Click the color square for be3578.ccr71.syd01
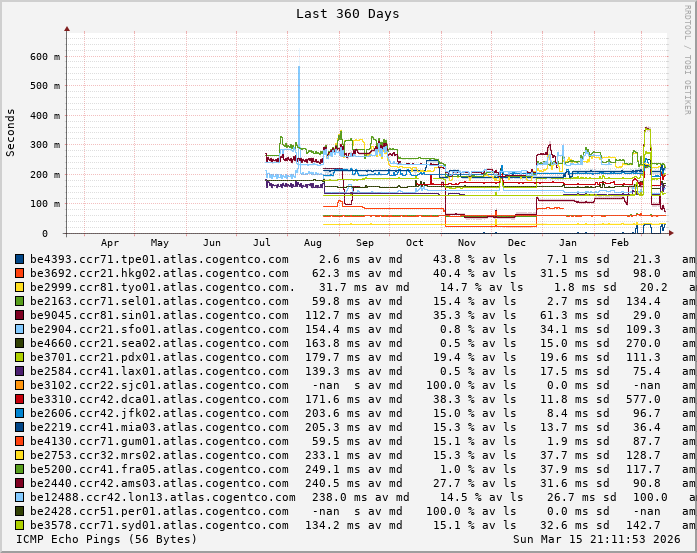This screenshot has height=553, width=697. (x=20, y=525)
